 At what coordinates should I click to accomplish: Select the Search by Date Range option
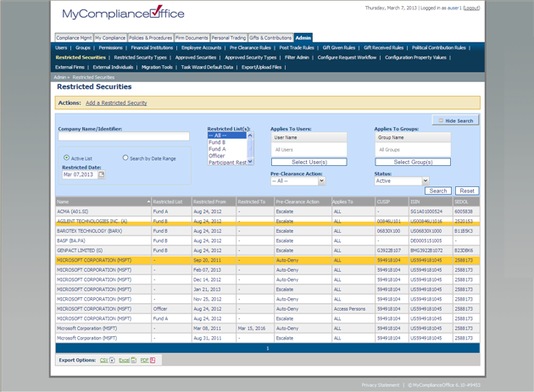click(x=125, y=157)
